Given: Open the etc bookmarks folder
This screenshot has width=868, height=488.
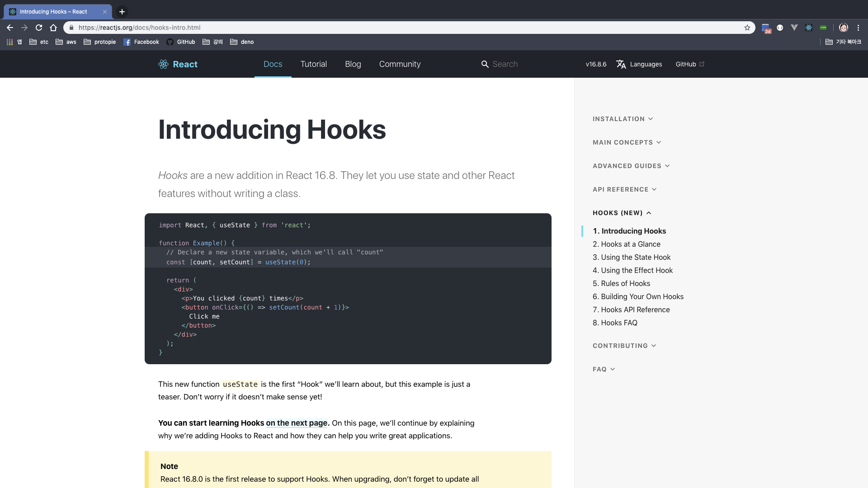Looking at the screenshot, I should click(39, 42).
